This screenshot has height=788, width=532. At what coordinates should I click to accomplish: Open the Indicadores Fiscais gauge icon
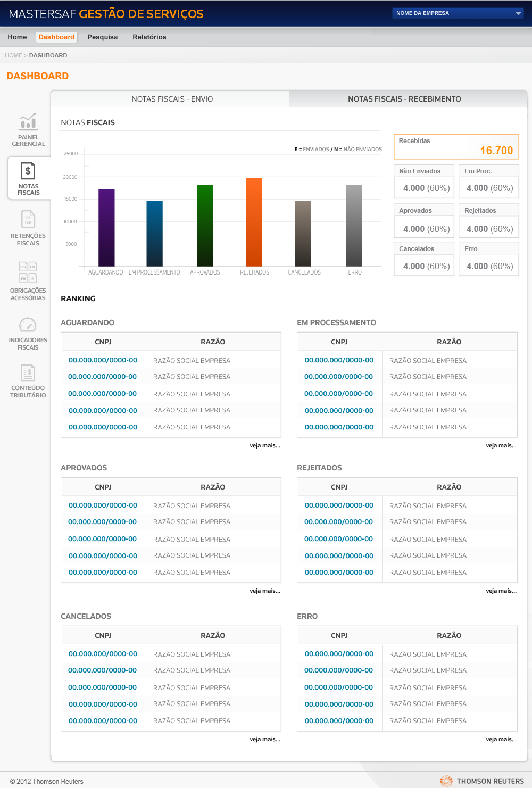click(28, 325)
